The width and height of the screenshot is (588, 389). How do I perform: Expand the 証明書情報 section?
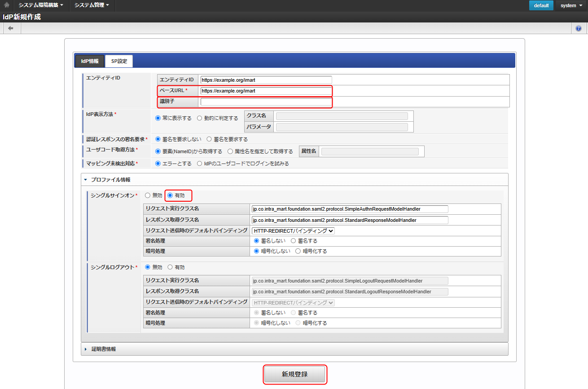(x=85, y=349)
